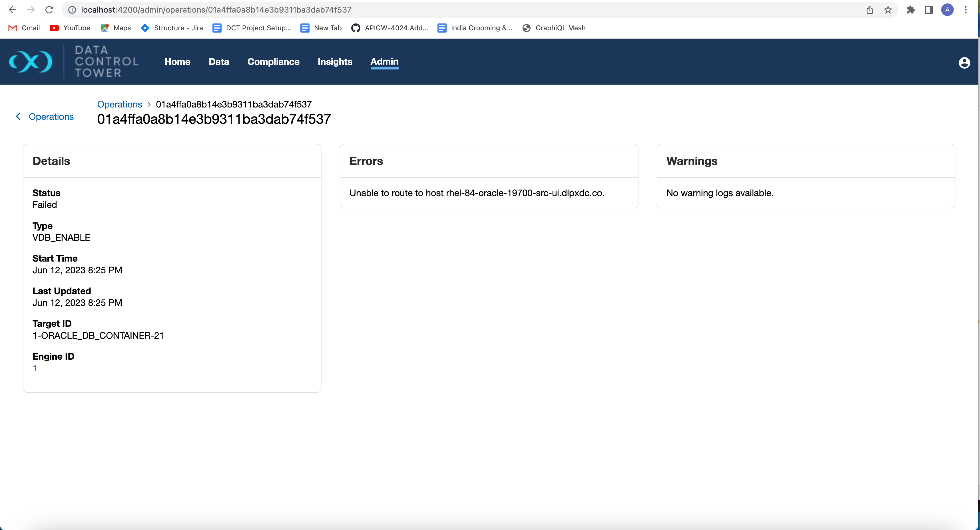Open the Compliance navigation tab
980x530 pixels.
pos(273,62)
